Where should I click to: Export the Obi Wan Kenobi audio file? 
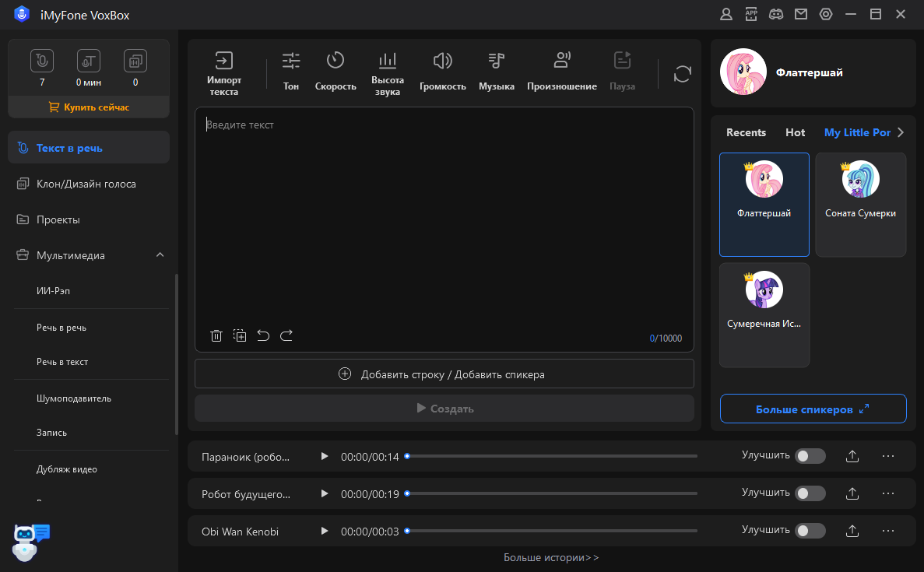point(852,531)
